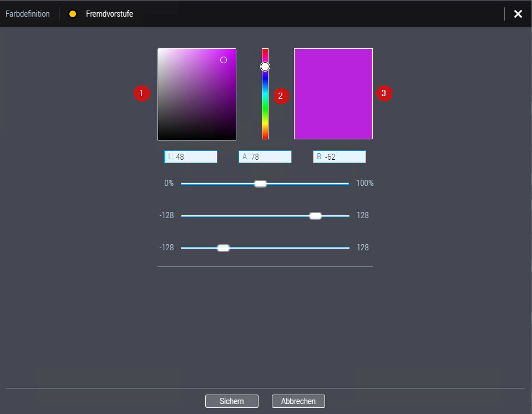Click the red number 1 marker
532x414 pixels.
[x=141, y=93]
